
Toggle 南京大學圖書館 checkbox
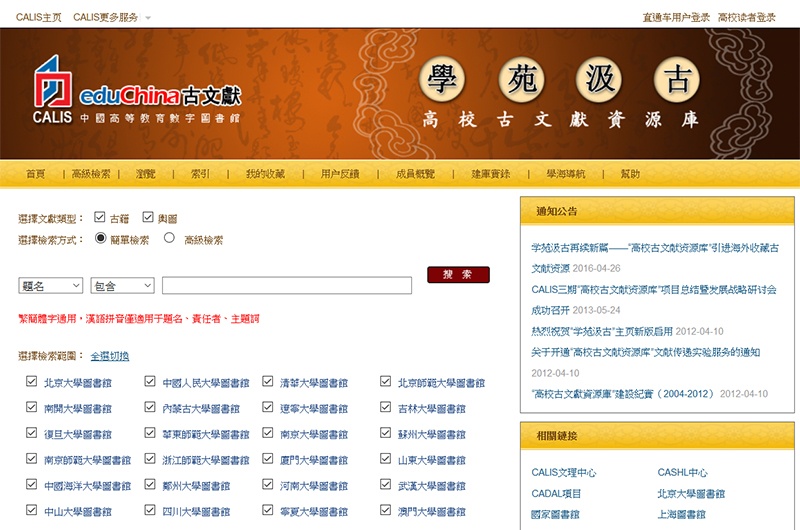pos(268,433)
